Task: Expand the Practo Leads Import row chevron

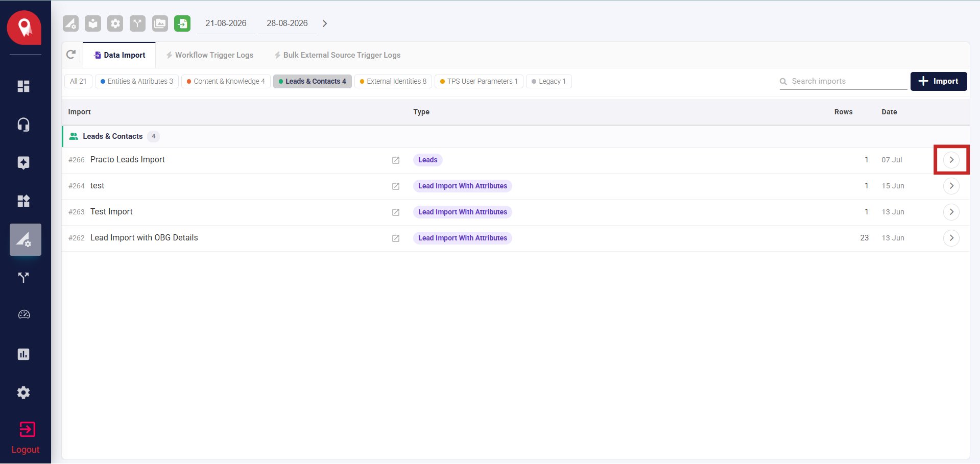Action: (x=951, y=160)
